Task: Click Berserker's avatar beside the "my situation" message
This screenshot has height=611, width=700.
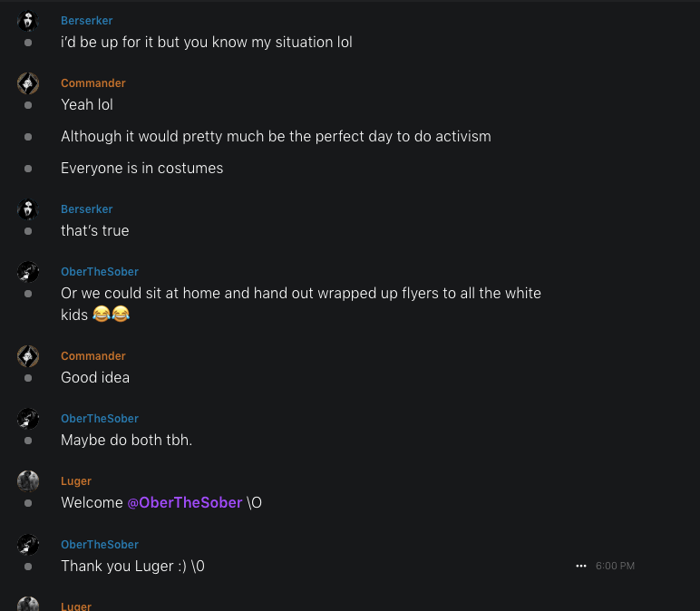Action: tap(28, 21)
